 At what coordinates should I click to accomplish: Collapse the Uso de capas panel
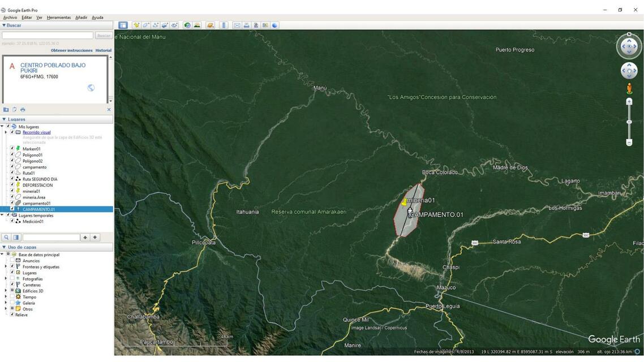[x=57, y=248]
